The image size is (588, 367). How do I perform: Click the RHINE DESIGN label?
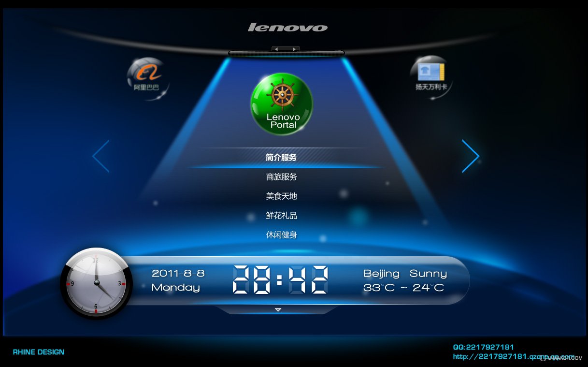39,352
